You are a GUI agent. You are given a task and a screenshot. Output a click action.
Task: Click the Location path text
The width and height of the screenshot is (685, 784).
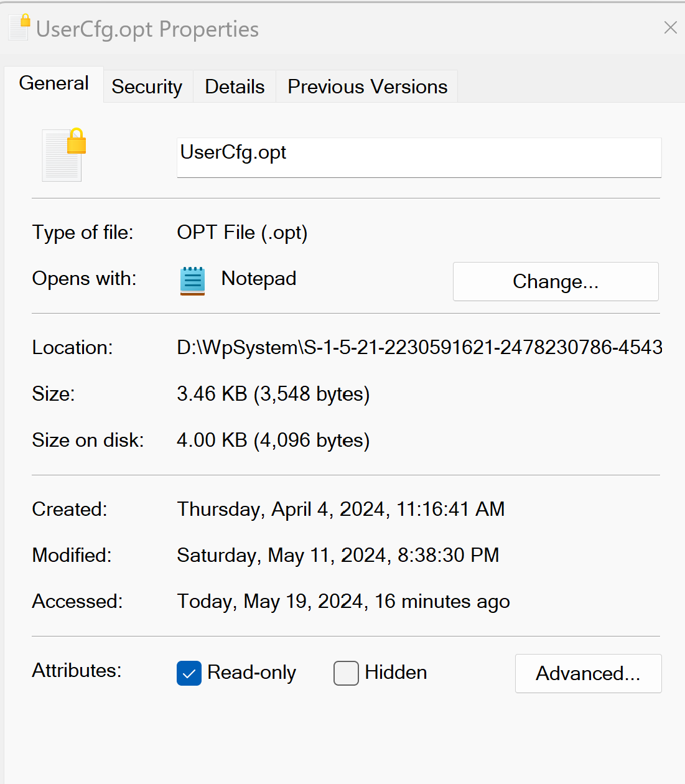point(420,347)
